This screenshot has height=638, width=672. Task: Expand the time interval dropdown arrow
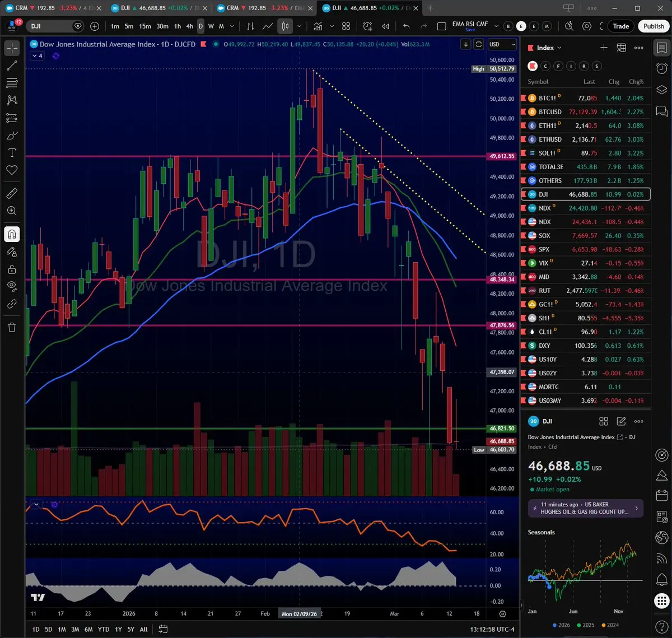click(231, 26)
